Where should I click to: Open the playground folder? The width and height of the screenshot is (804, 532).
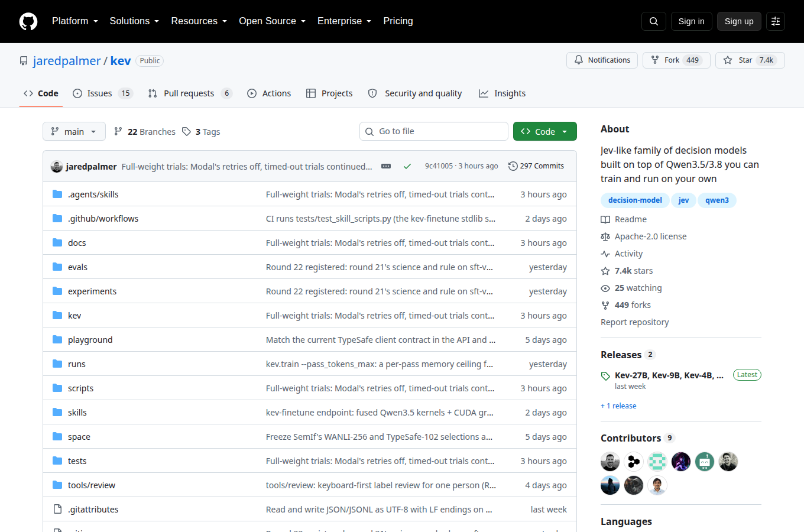(90, 340)
